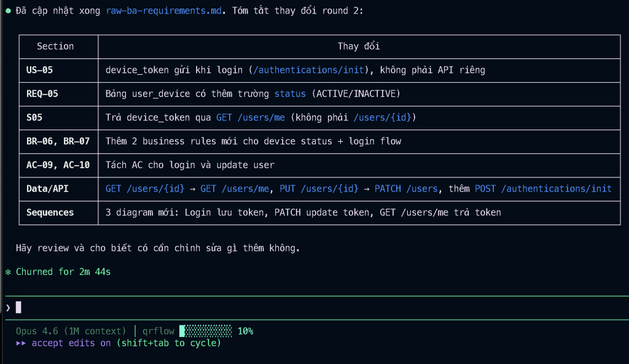Viewport: 629px width, 364px height.
Task: Open the raw-ba-requirements.md file link
Action: 163,11
